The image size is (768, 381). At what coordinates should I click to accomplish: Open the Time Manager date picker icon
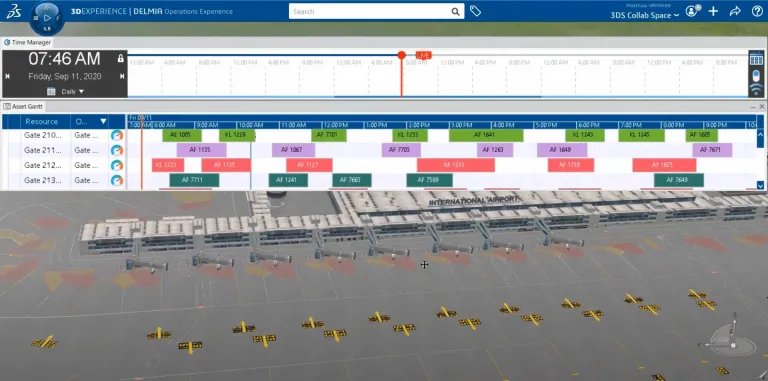pos(51,91)
